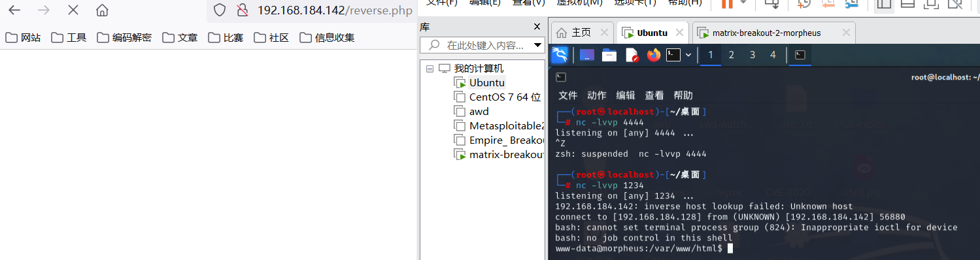Click the terminal window taskbar button
Image resolution: width=980 pixels, height=260 pixels.
pyautogui.click(x=800, y=56)
